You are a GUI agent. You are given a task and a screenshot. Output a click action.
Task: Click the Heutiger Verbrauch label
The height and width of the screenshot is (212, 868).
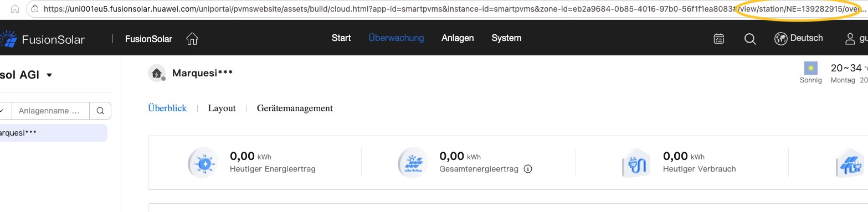point(700,169)
